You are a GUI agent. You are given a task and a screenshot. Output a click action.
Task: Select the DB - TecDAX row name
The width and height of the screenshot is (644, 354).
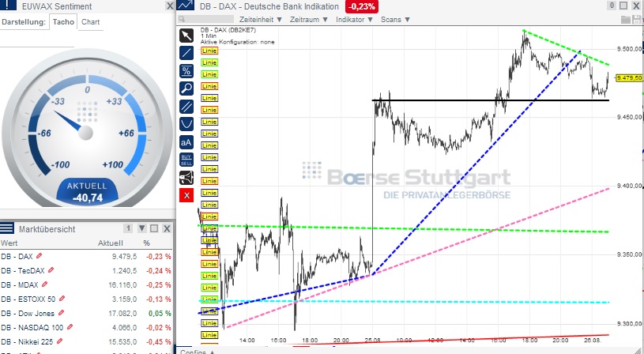pos(23,270)
